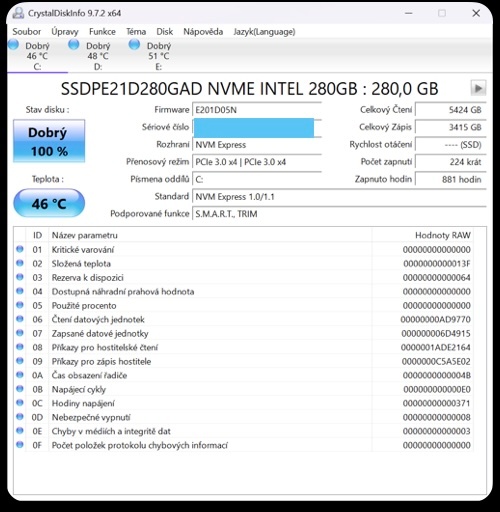This screenshot has width=500, height=512.
Task: Click the PCIe 3.0 x4 transfer mode field
Action: (257, 162)
